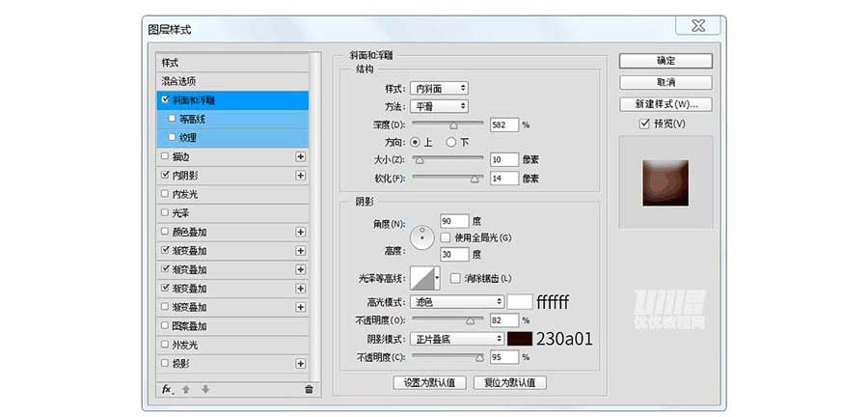
Task: Click the 大小 field showing 10
Action: tap(504, 160)
